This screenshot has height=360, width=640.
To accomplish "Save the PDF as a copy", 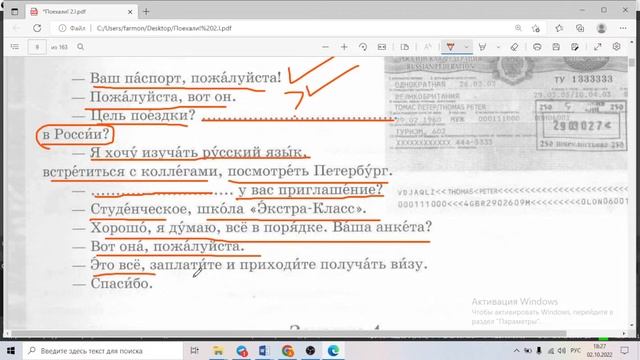I will pos(575,47).
